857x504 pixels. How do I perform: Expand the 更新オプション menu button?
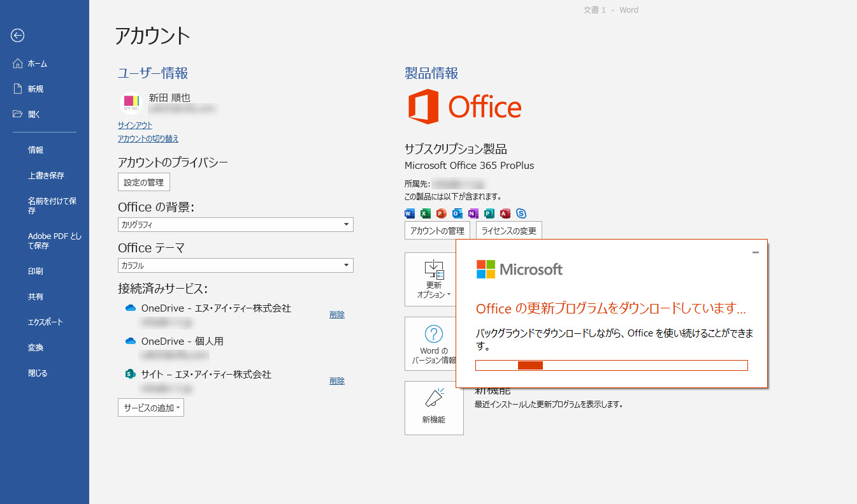(x=433, y=279)
